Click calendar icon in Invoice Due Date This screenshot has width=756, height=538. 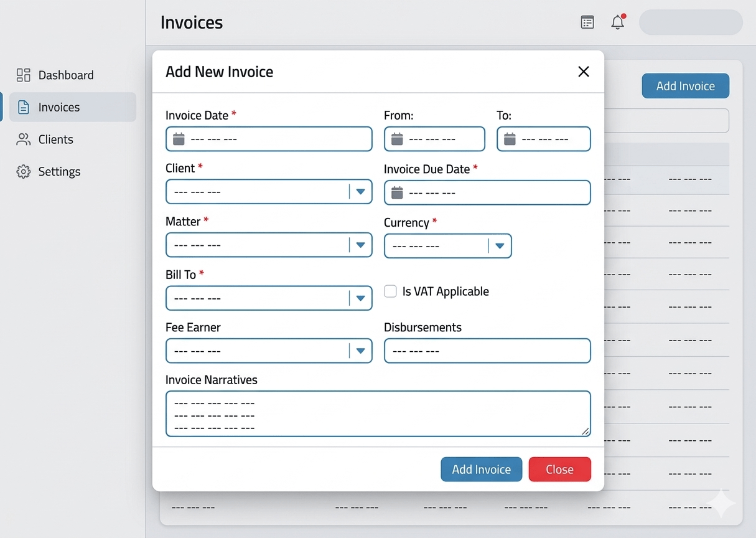click(397, 193)
